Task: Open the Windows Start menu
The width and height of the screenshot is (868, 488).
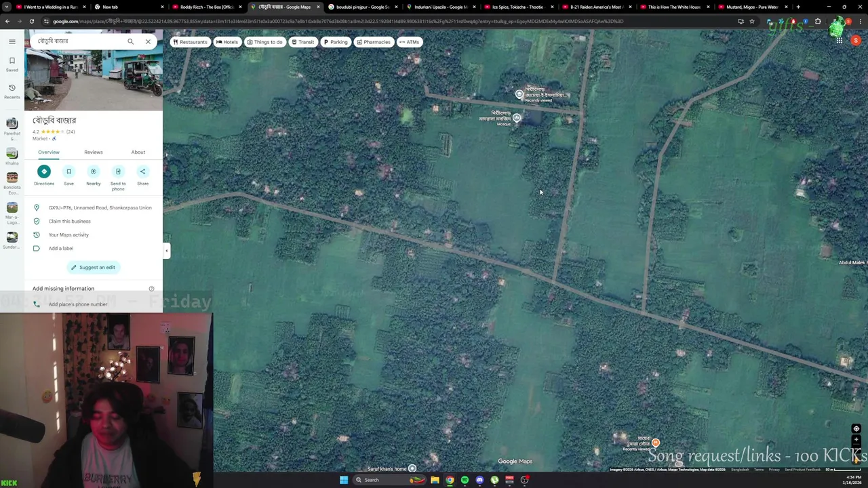Action: click(344, 480)
